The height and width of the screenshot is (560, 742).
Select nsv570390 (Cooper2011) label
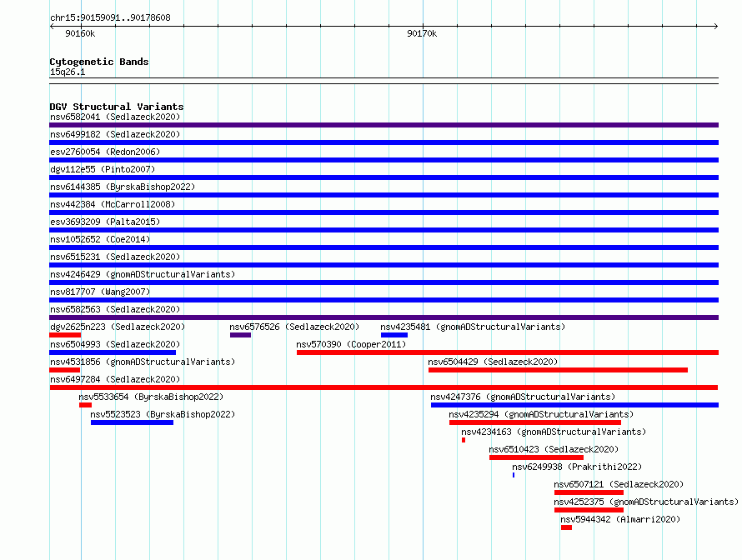(x=351, y=344)
